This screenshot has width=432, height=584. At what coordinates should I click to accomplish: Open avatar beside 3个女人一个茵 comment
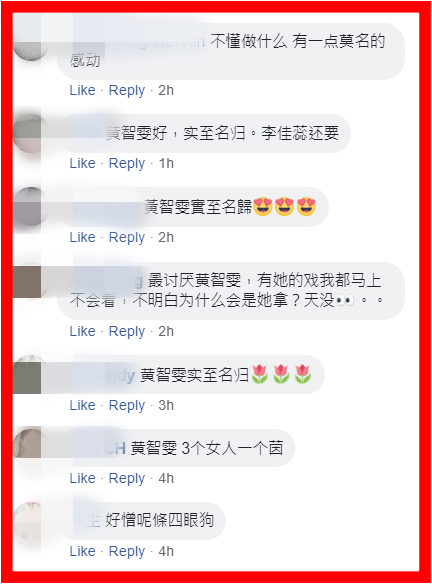coord(31,447)
